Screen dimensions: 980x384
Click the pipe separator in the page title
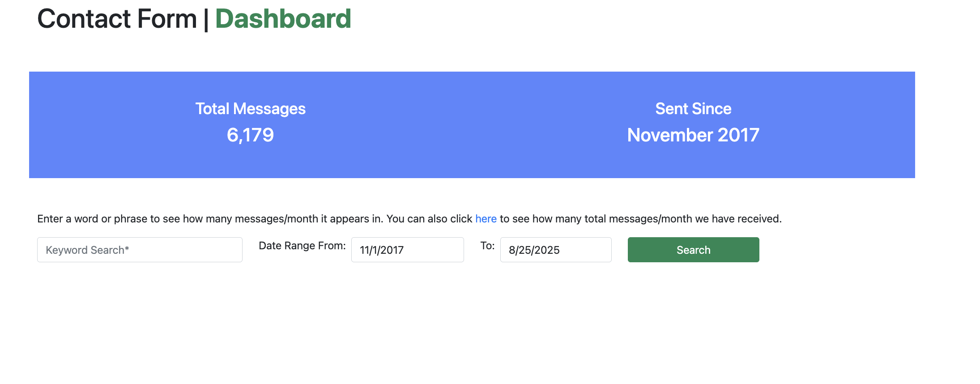click(x=206, y=20)
